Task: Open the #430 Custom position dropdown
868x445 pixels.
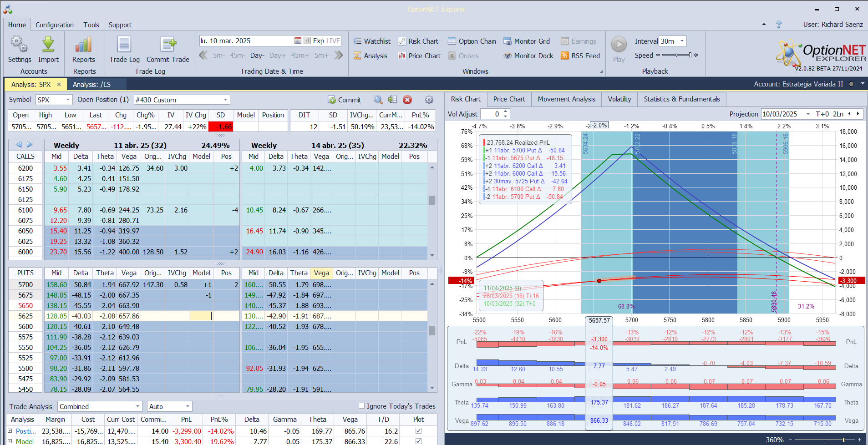Action: [225, 100]
